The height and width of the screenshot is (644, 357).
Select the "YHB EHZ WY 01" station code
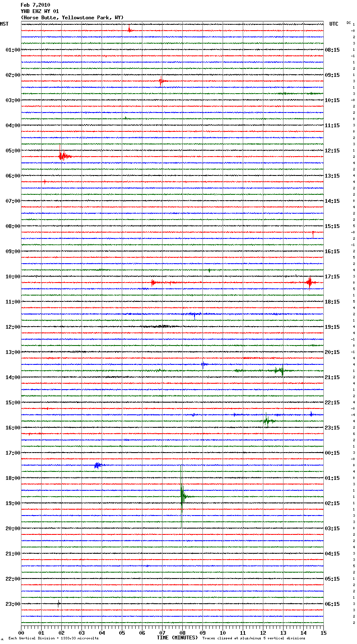40,11
